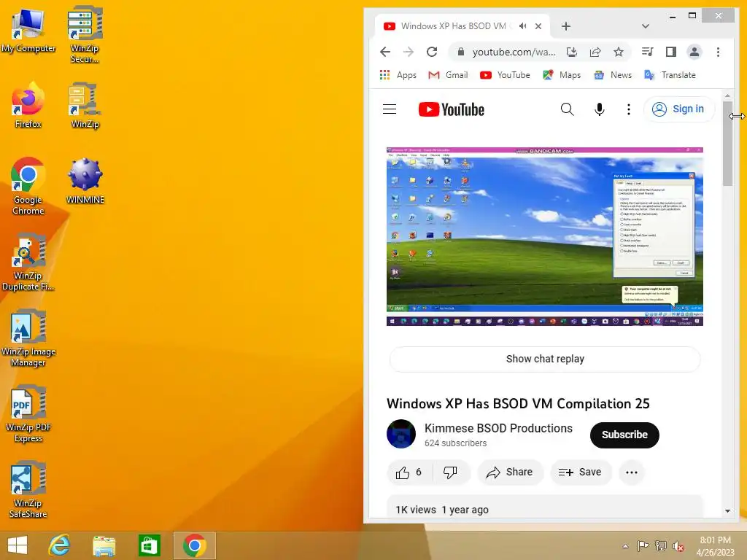Open the tab search chevron
This screenshot has width=747, height=560.
(x=645, y=26)
